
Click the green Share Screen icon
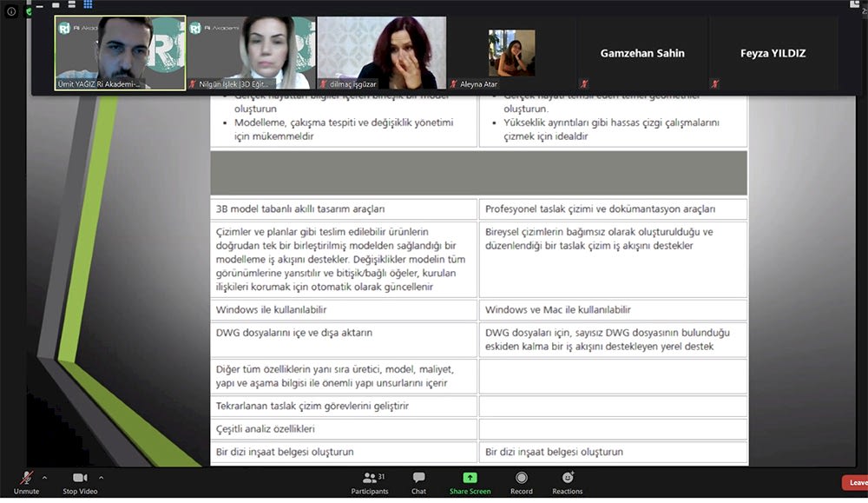[469, 476]
